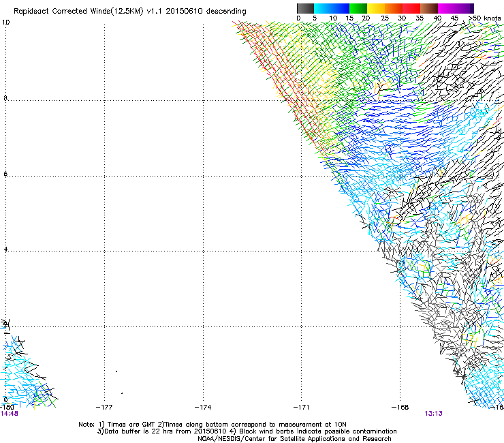Viewport: 504px width, 443px height.
Task: Click the NOAA/NESDIS credit line
Action: coord(294,439)
